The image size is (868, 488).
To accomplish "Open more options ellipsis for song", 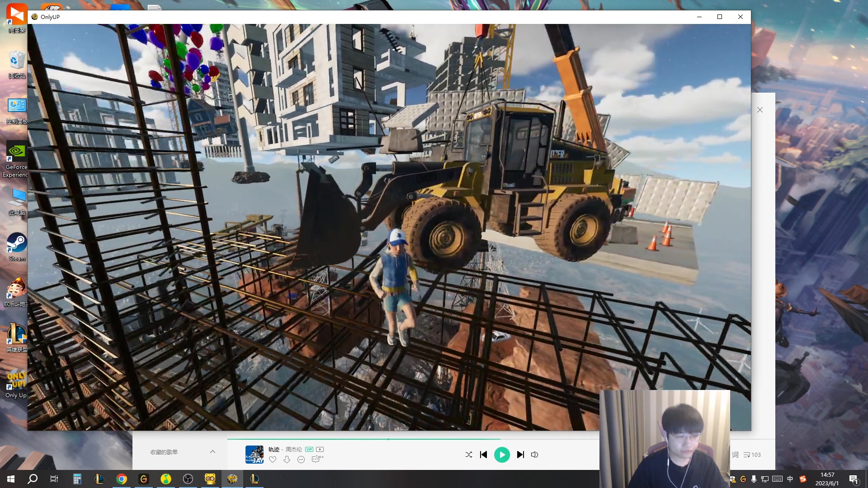I will coord(301,460).
